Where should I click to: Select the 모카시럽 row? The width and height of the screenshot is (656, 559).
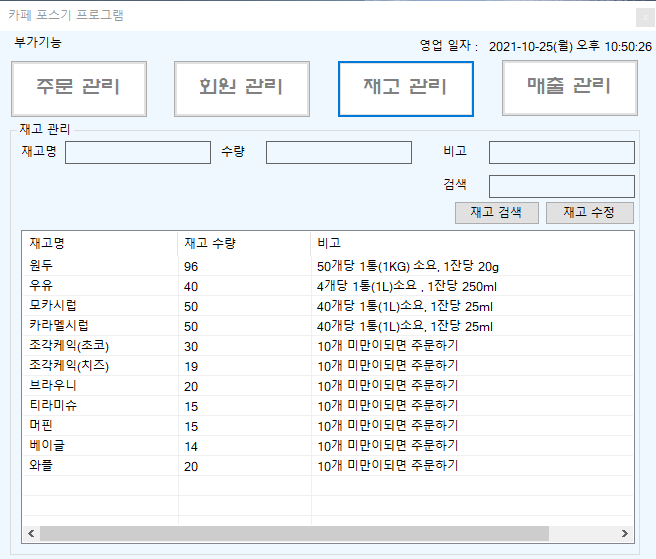click(x=328, y=306)
